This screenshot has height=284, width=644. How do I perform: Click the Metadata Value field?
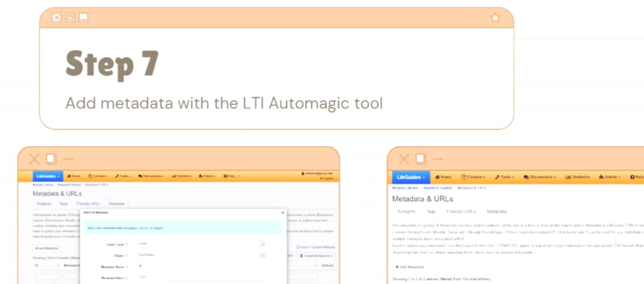[201, 278]
